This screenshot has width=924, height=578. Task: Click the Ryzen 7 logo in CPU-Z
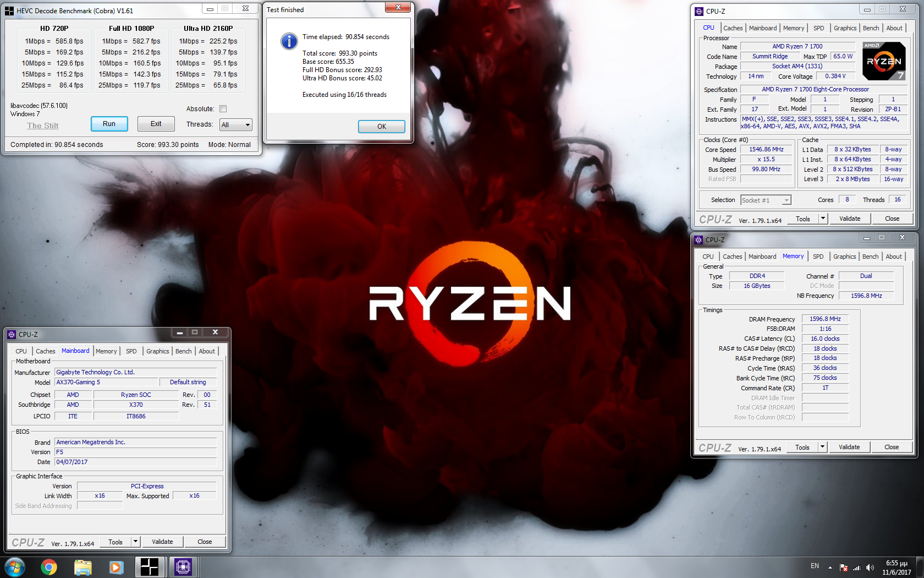[x=884, y=61]
